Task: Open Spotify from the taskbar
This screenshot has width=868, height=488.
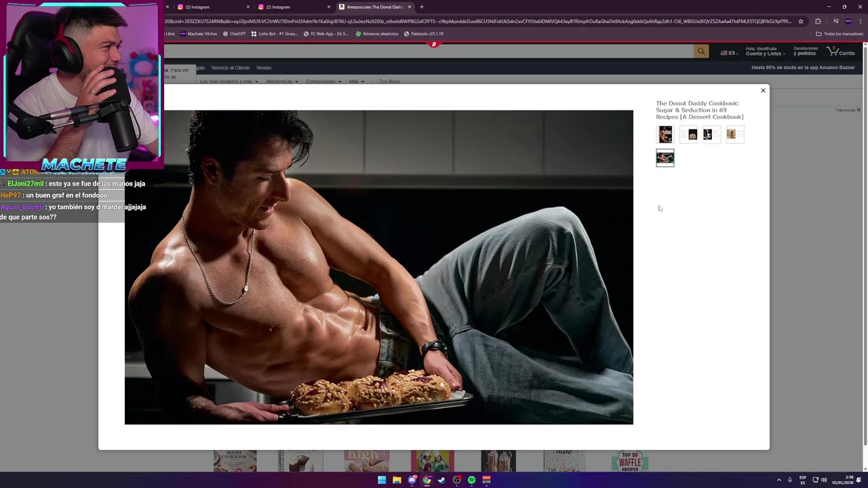Action: coord(471,480)
